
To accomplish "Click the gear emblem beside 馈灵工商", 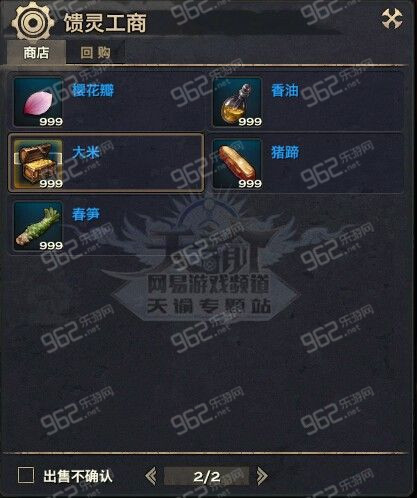I will pos(32,22).
